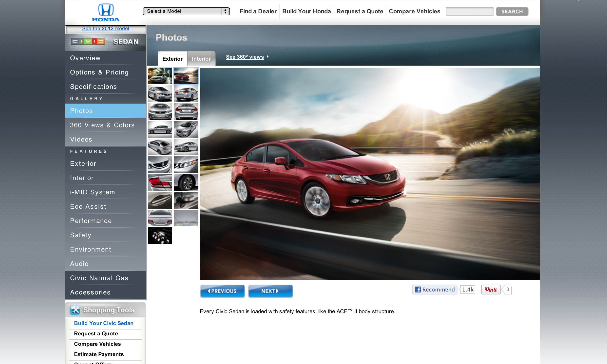
Task: Click Compare Vehicles in Shopping Tools
Action: coord(97,344)
